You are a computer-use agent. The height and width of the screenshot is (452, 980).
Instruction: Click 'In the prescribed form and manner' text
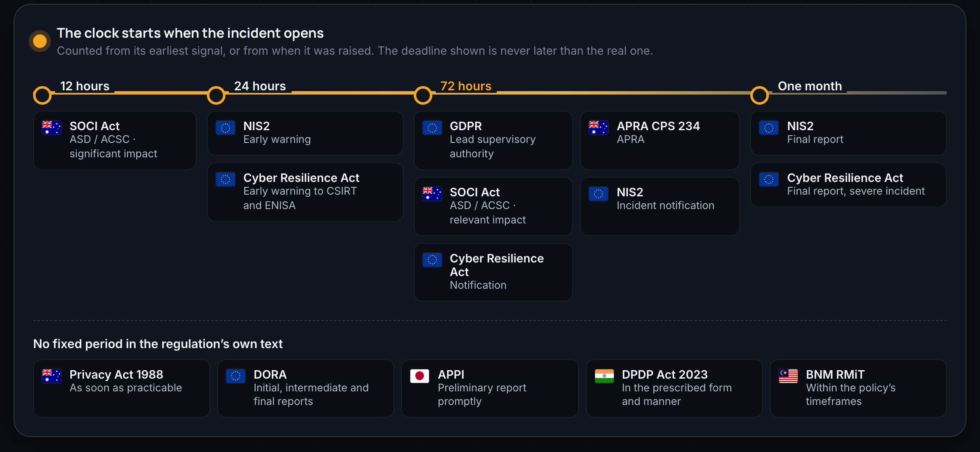(x=677, y=395)
